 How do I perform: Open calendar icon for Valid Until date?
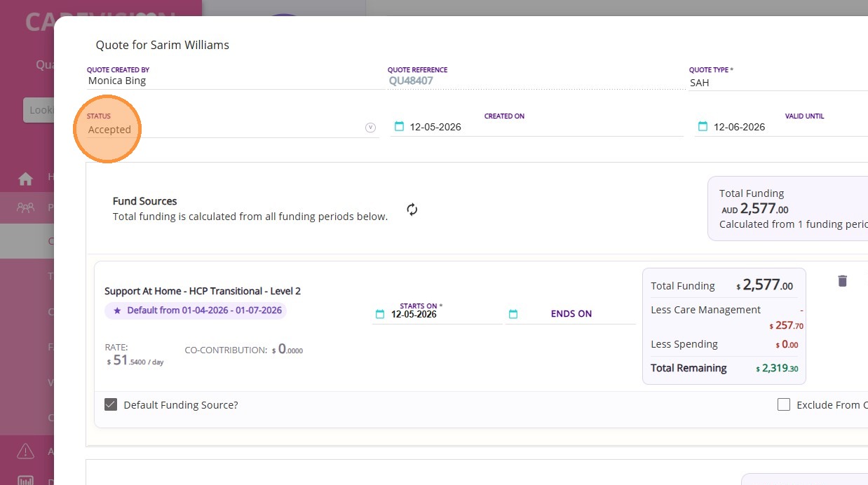pyautogui.click(x=703, y=126)
